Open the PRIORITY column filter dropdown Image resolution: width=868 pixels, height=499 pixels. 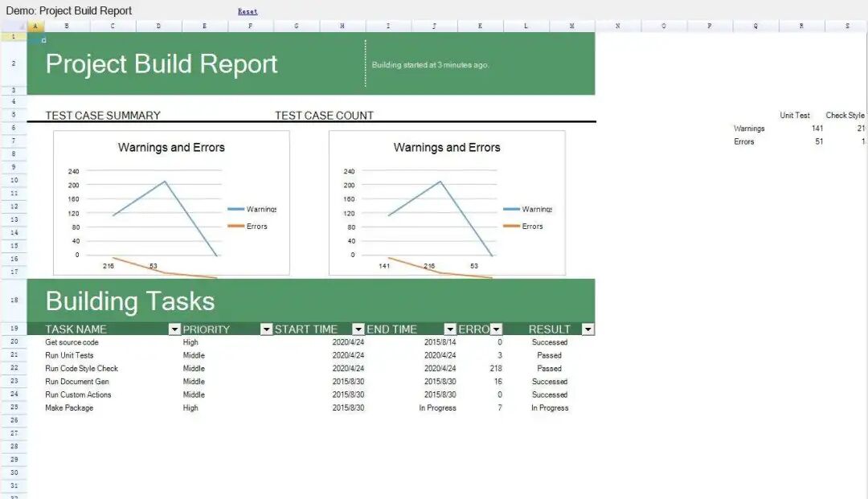point(266,329)
